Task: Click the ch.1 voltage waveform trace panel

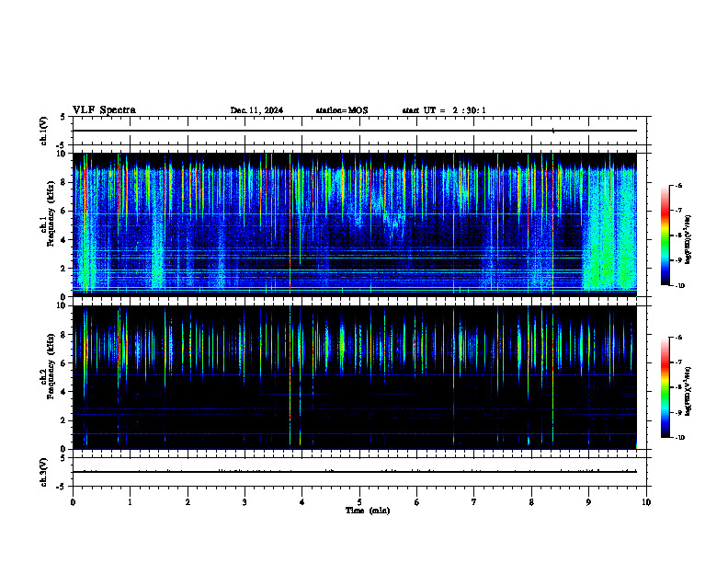Action: click(x=359, y=131)
